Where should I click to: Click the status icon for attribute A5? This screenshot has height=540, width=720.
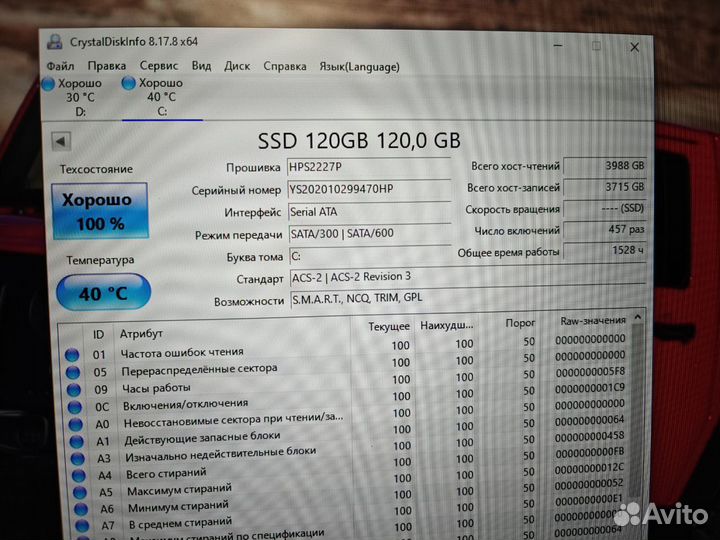tap(80, 493)
